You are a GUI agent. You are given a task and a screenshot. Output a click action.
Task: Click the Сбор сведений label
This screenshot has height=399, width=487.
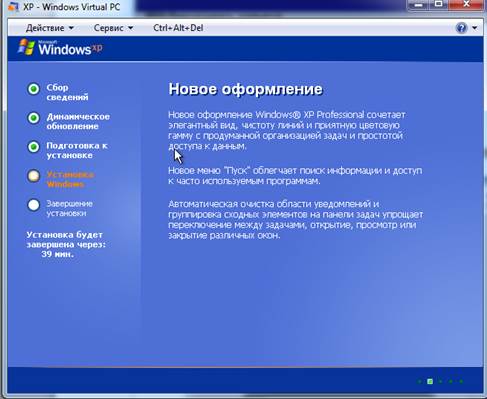pyautogui.click(x=67, y=92)
